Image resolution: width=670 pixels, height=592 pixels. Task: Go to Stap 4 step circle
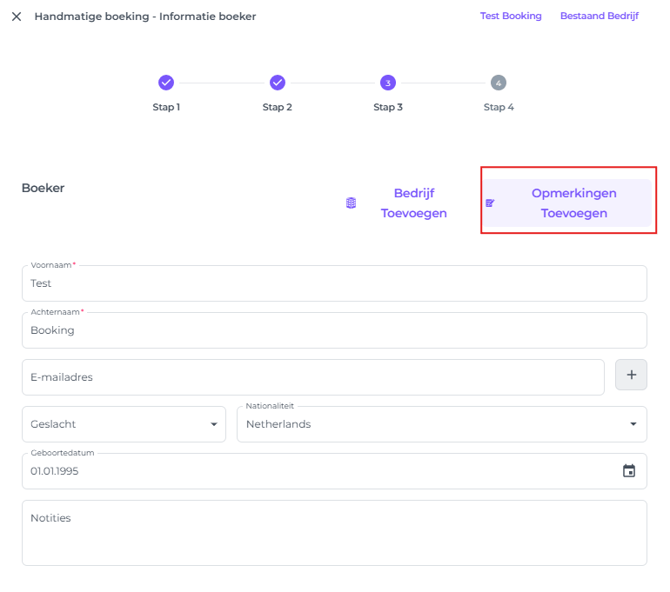tap(498, 83)
